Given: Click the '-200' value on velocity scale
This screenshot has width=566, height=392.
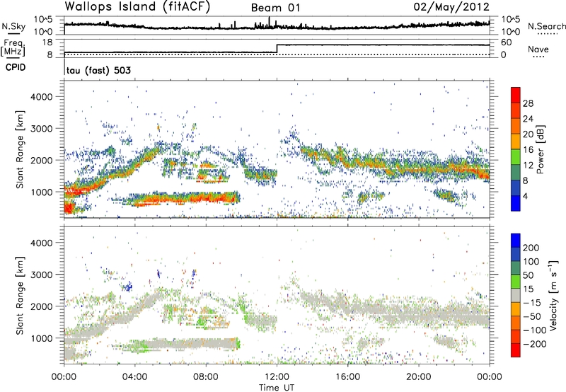Looking at the screenshot, I should (x=535, y=344).
